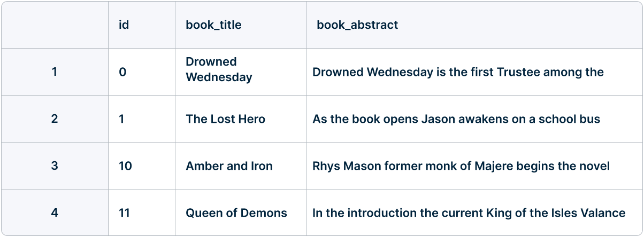Click the abstract mentioning Rhys Mason

point(461,166)
